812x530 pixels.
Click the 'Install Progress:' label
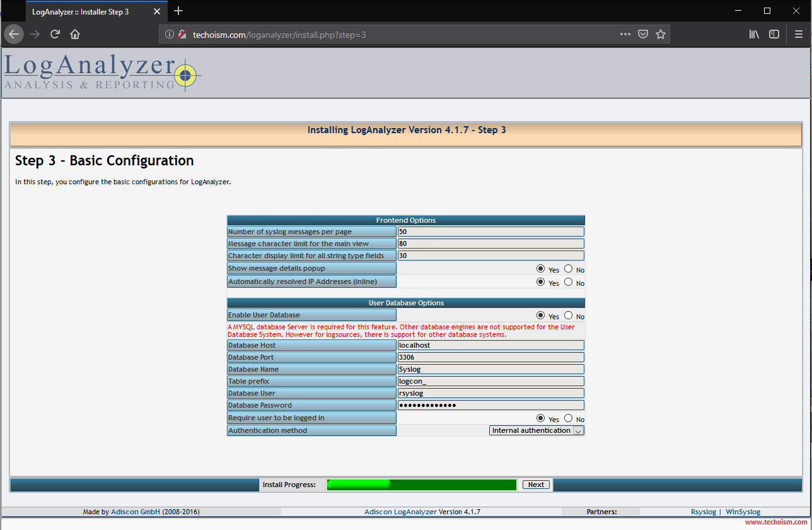tap(289, 485)
